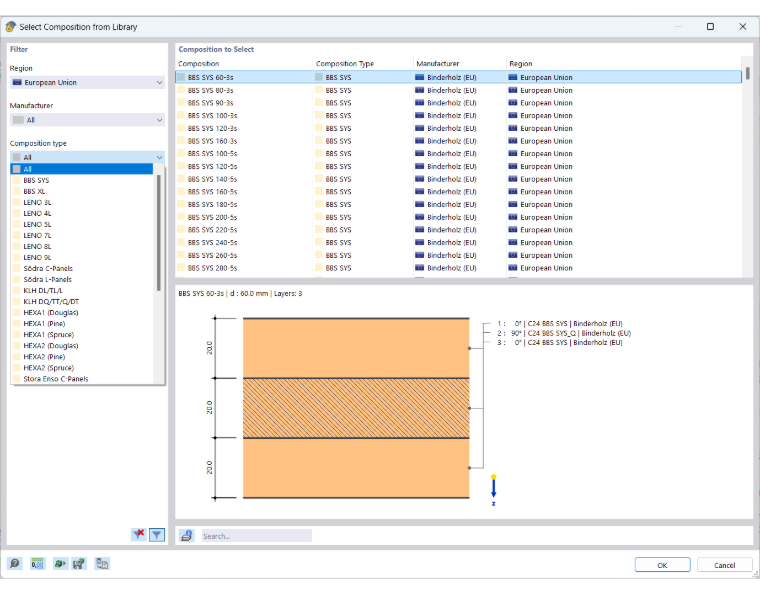Choose LENO 5L from composition type list
The height and width of the screenshot is (594, 760).
[x=37, y=224]
